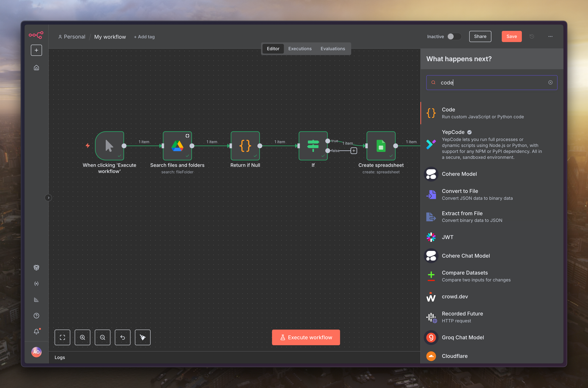Image resolution: width=588 pixels, height=388 pixels.
Task: Click the zoom to fit canvas button
Action: click(62, 338)
